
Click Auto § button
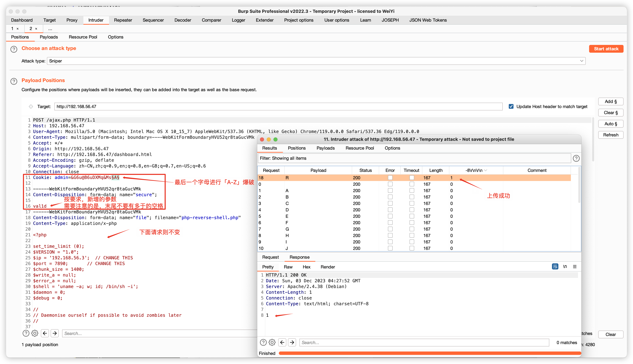point(611,124)
